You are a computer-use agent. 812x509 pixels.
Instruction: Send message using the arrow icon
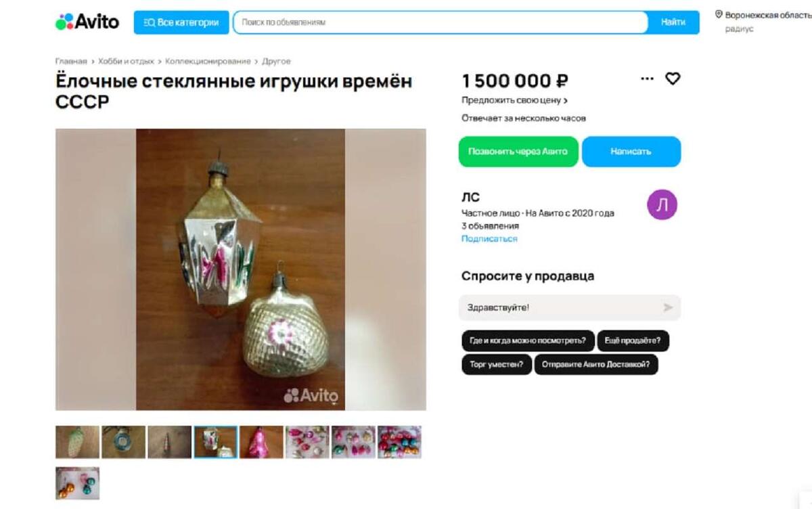tap(668, 307)
